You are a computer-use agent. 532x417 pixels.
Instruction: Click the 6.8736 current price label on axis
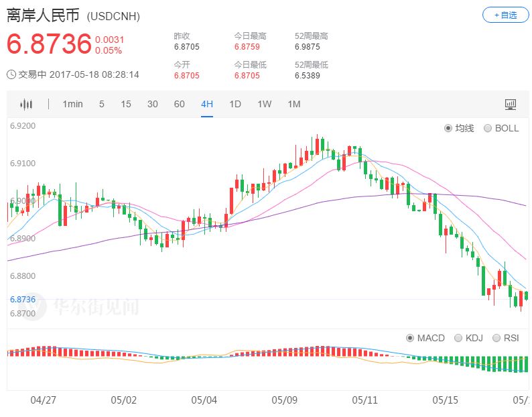click(23, 300)
